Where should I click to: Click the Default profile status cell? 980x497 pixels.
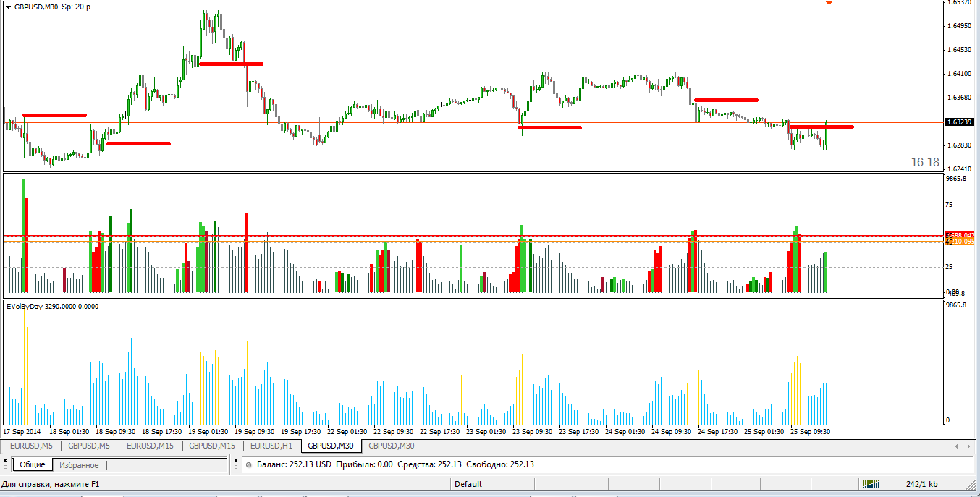tap(468, 484)
